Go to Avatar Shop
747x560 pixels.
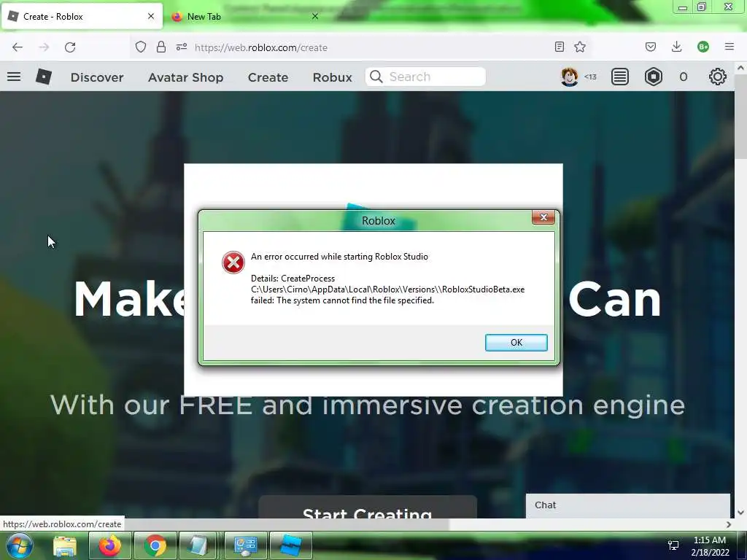tap(186, 77)
